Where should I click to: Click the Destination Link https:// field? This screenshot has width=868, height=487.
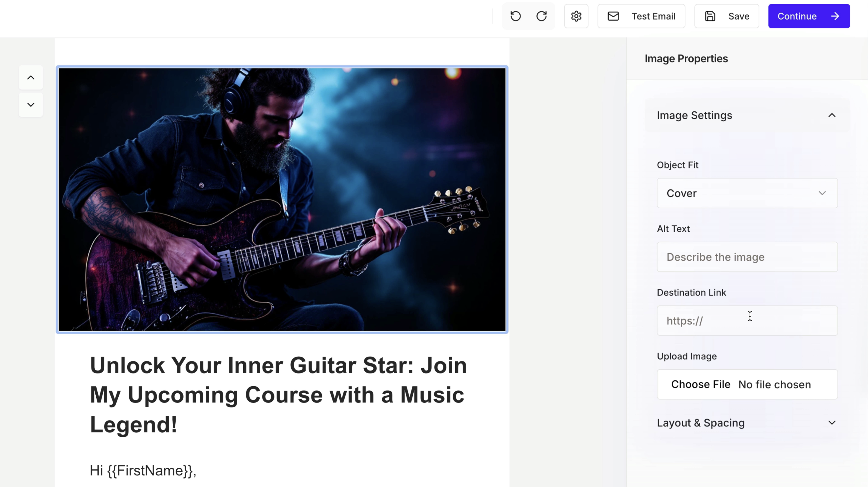click(747, 321)
